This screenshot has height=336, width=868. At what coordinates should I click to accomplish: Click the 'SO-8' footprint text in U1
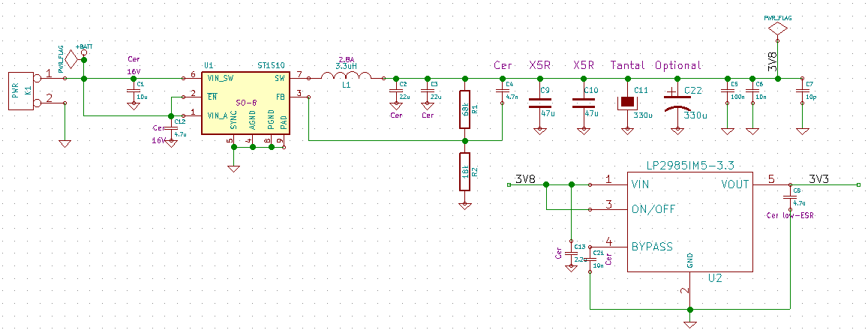[245, 103]
